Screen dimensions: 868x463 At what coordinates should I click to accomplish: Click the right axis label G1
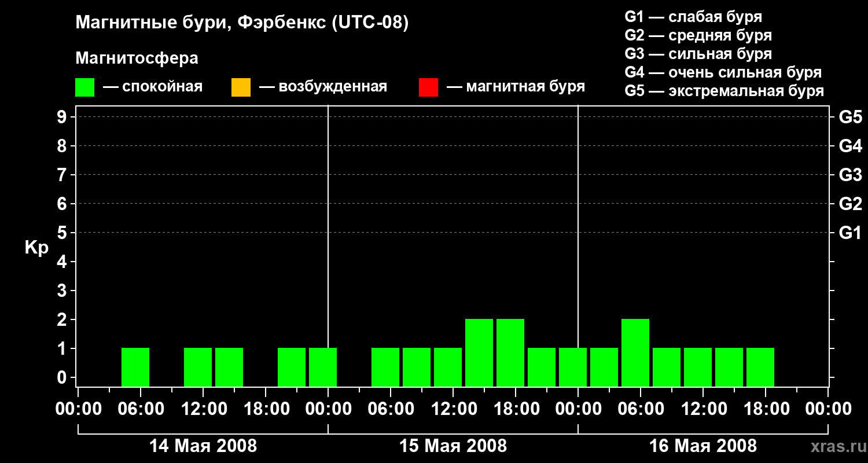pyautogui.click(x=850, y=233)
